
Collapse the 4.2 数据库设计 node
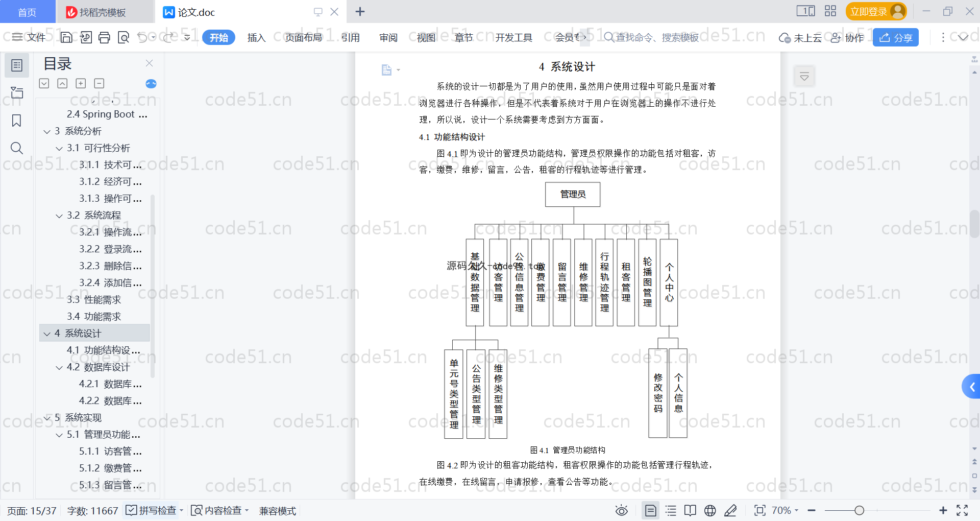(x=59, y=368)
